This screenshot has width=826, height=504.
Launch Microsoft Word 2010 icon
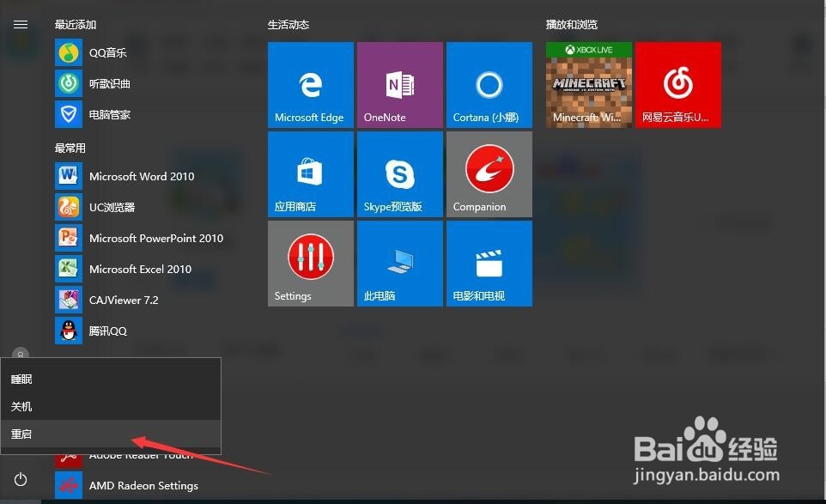[69, 176]
